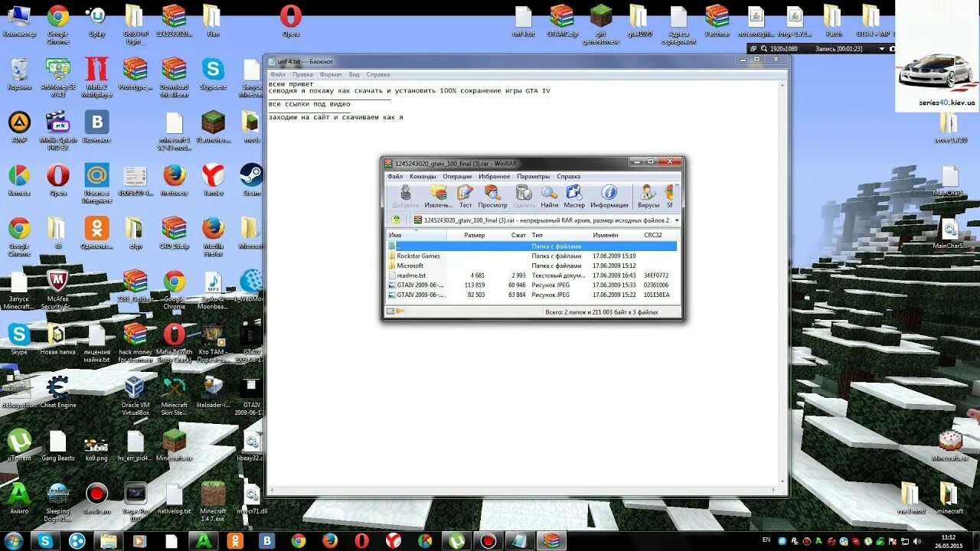Select the Yandex browser desktop icon
Screen dimensions: 980x551
(213, 180)
